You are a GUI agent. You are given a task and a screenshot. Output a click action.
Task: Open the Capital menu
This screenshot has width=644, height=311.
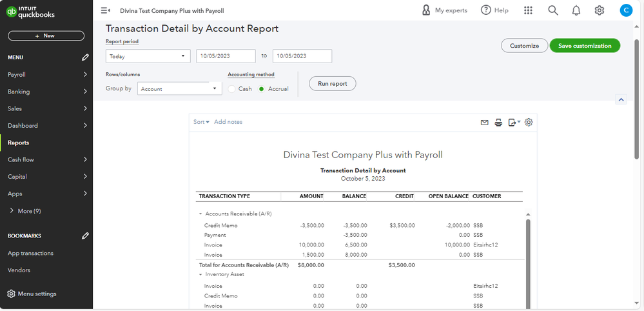click(x=46, y=177)
